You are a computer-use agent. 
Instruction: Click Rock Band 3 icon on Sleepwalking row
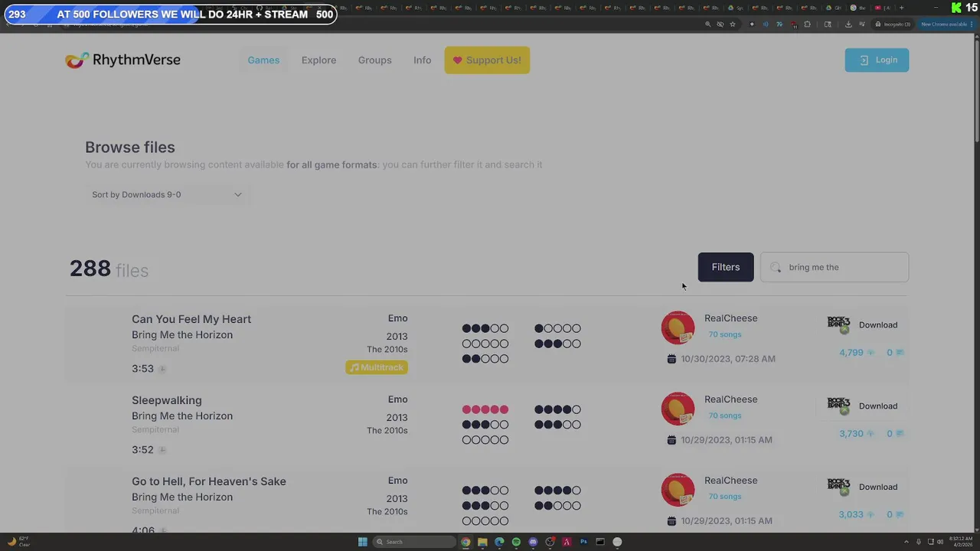pyautogui.click(x=839, y=406)
